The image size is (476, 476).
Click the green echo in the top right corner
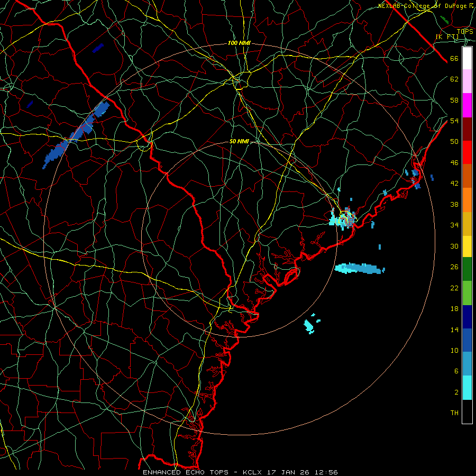click(444, 20)
